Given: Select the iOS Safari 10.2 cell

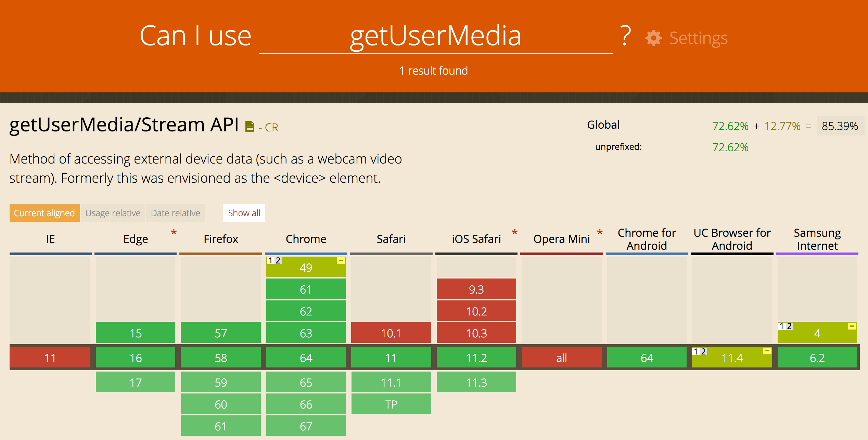Looking at the screenshot, I should (476, 311).
